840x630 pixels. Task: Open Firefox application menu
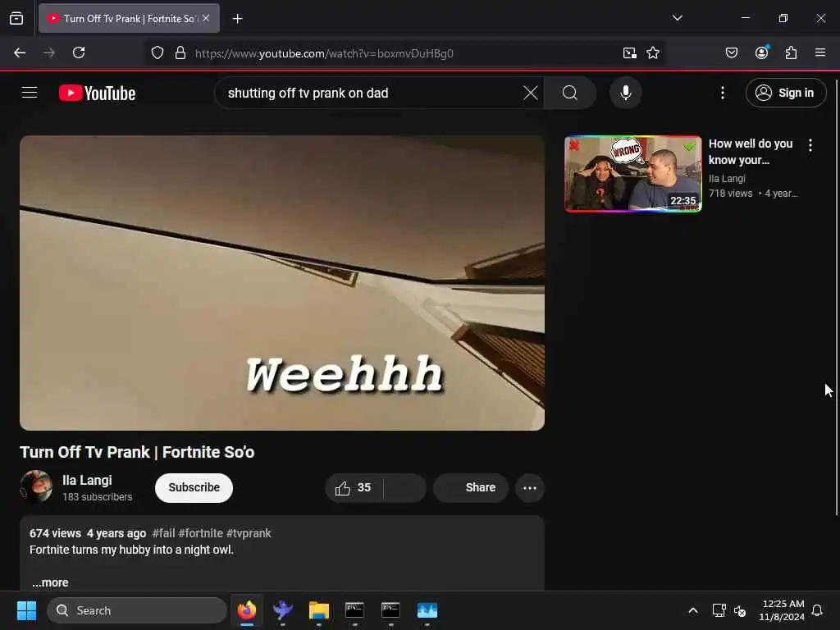819,52
